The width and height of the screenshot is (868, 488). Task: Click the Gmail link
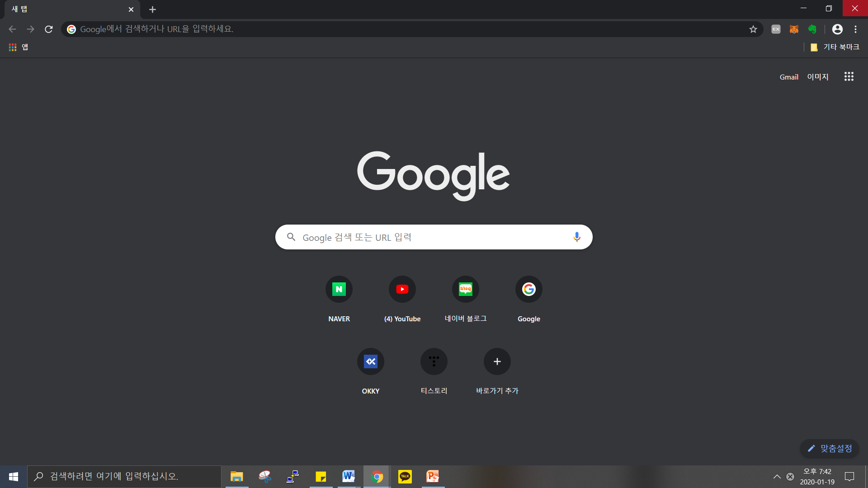pos(789,77)
